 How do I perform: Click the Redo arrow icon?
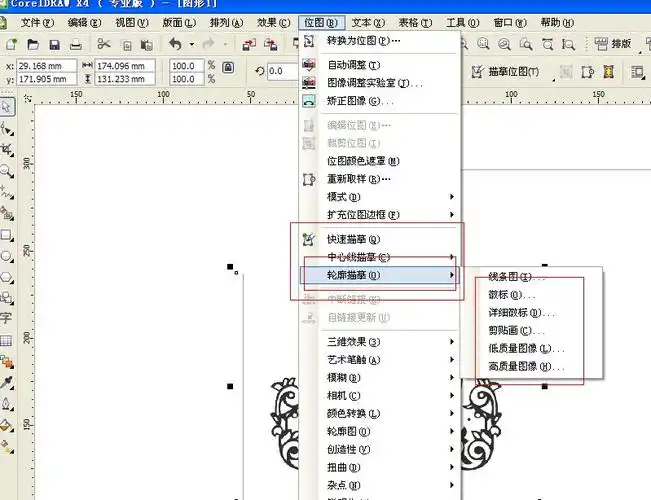point(208,43)
